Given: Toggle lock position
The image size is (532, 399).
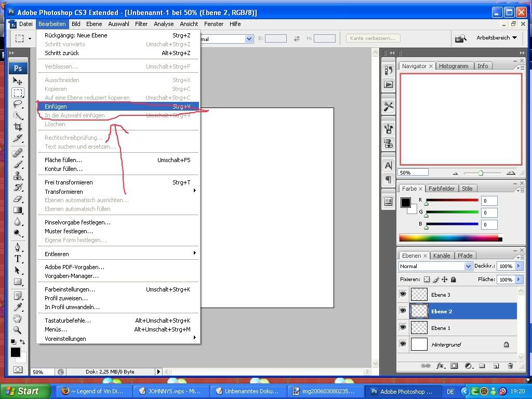Looking at the screenshot, I should pyautogui.click(x=445, y=279).
